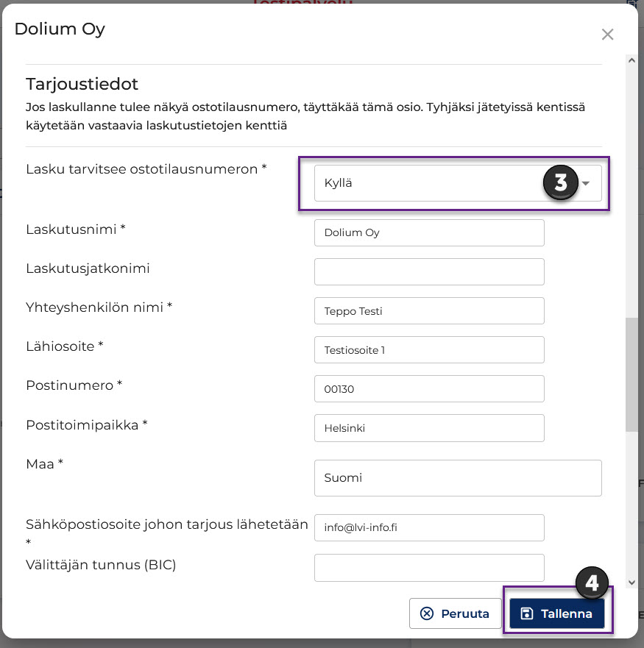Screen dimensions: 644x648
Task: Click the Lähiosoite field Testiosoite 1
Action: pos(429,349)
